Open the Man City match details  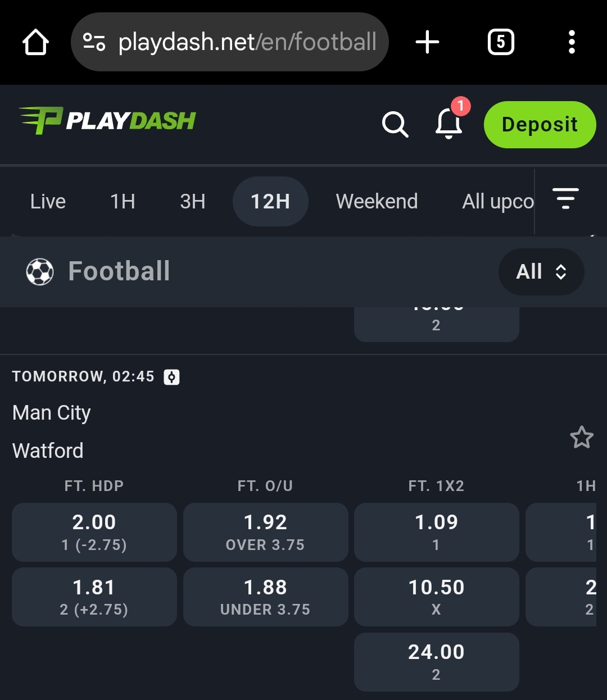52,413
